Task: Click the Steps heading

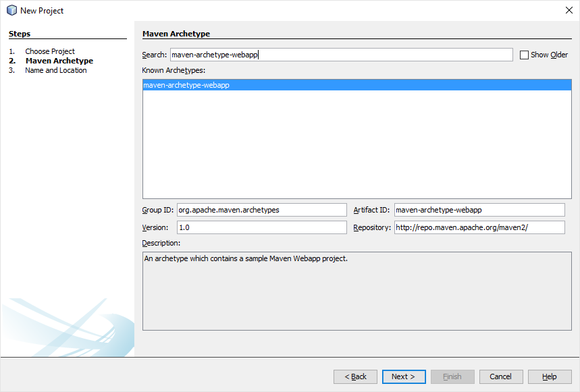Action: click(x=20, y=34)
